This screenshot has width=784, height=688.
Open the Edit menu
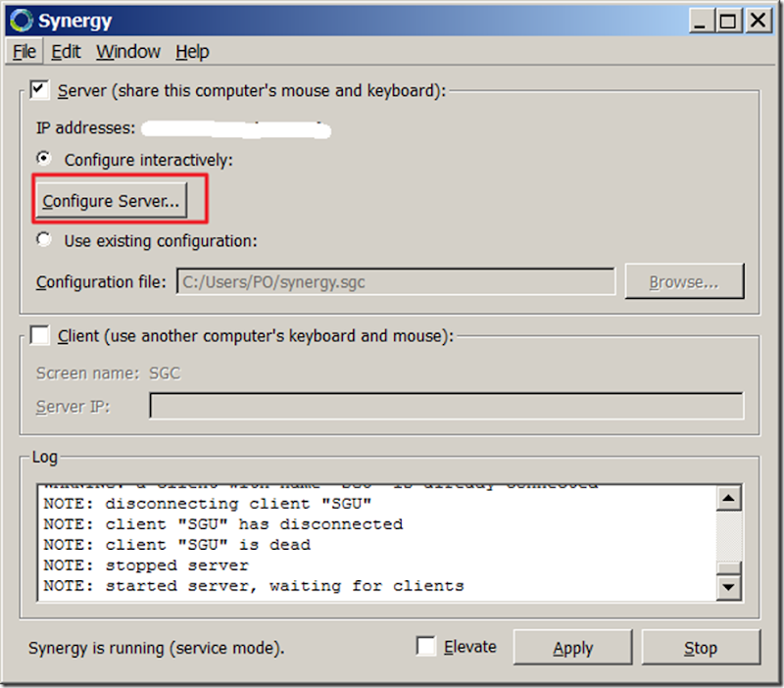coord(66,52)
